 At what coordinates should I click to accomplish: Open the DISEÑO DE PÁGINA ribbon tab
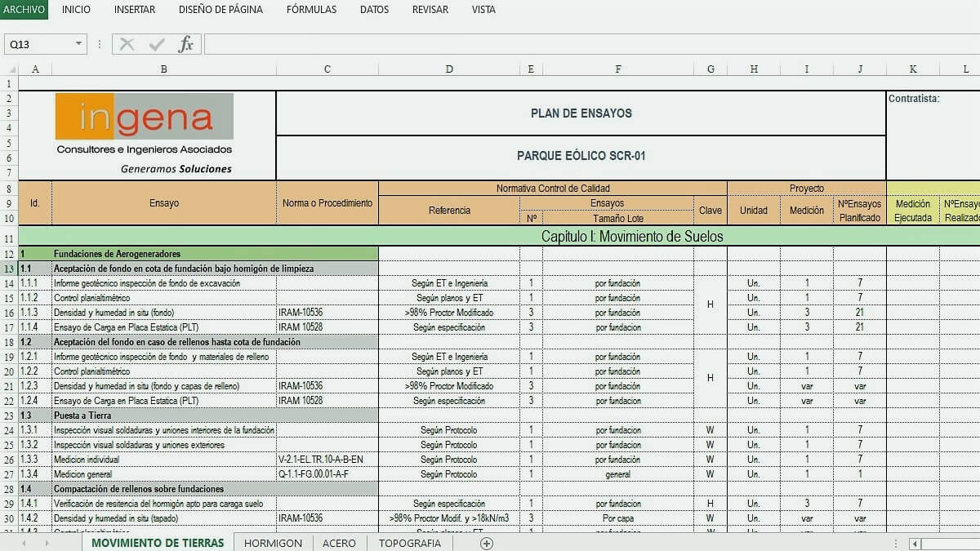coord(220,10)
